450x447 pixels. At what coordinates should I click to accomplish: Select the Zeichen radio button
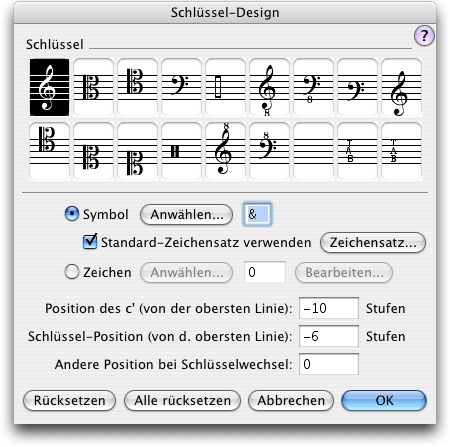tap(72, 272)
